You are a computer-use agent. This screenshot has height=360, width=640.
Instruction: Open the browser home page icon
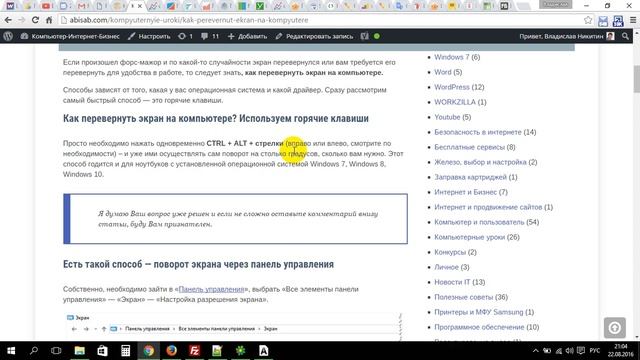(49, 20)
